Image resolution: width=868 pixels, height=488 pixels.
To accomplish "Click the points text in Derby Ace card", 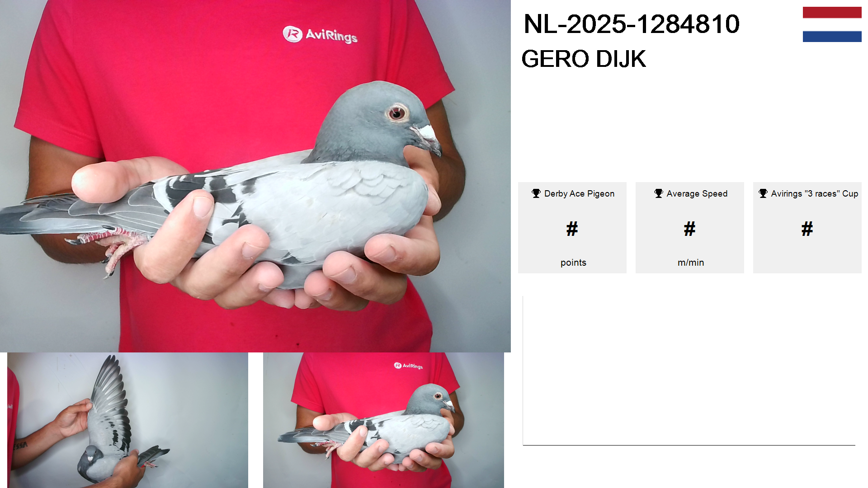I will tap(573, 263).
